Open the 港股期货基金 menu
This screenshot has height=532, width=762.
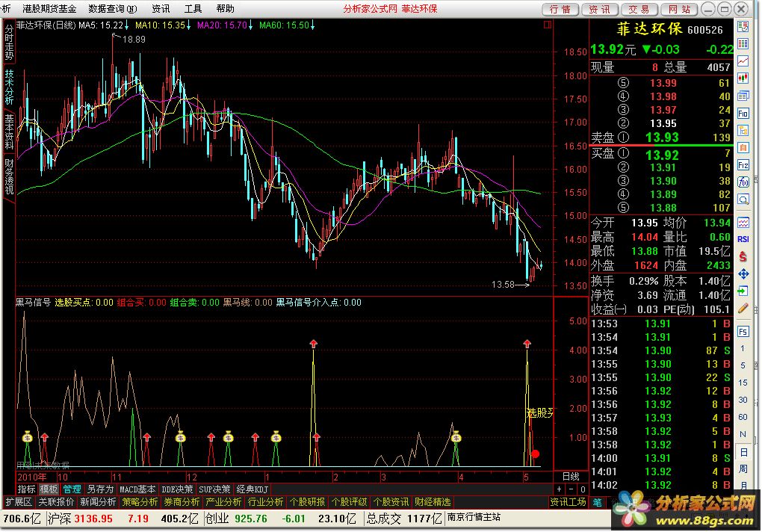tap(49, 9)
